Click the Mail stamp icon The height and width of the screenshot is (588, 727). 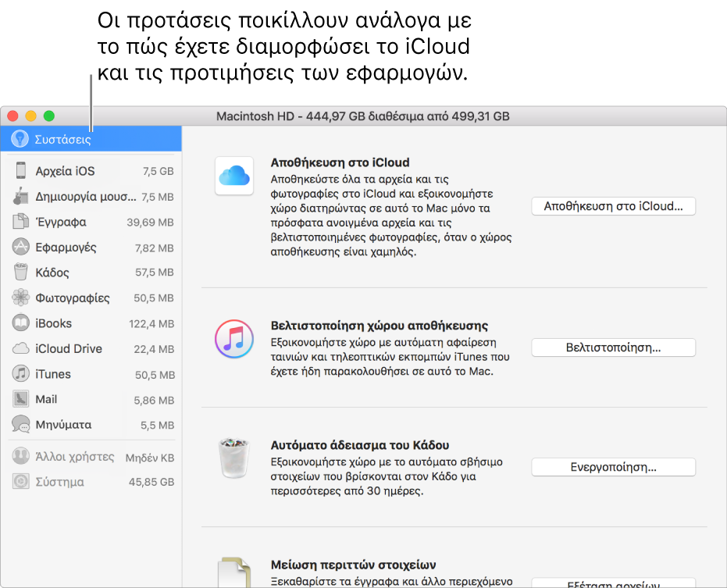tap(20, 399)
